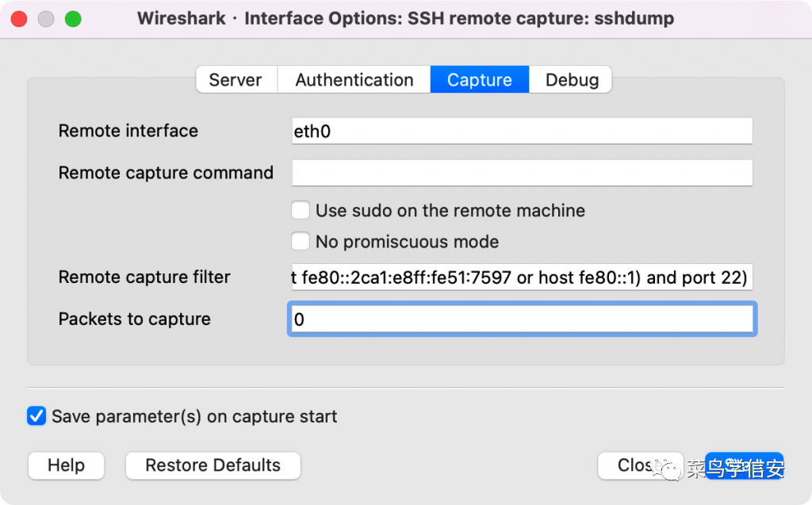Click the Remote capture filter label
The width and height of the screenshot is (812, 505).
tap(144, 277)
